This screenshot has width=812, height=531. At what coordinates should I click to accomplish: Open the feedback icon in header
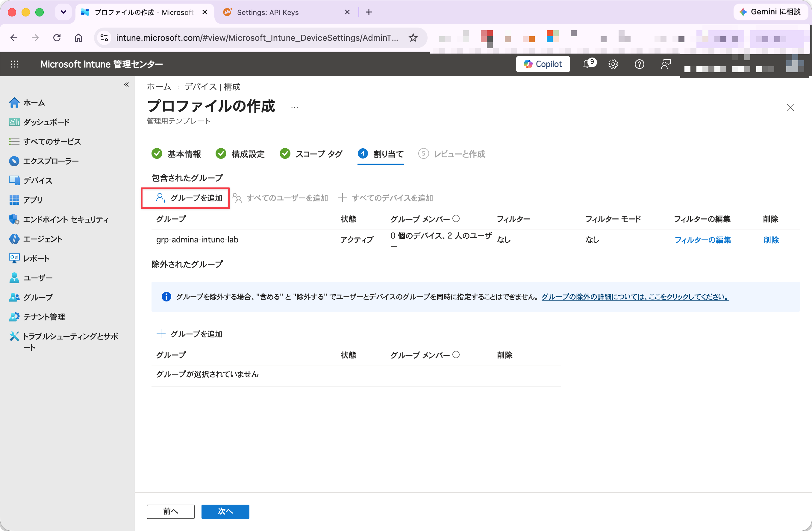(x=665, y=64)
